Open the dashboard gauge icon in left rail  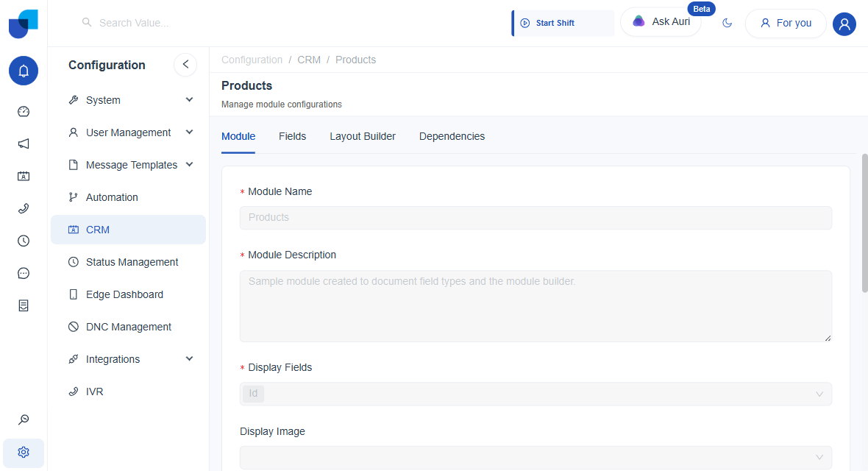pyautogui.click(x=24, y=111)
